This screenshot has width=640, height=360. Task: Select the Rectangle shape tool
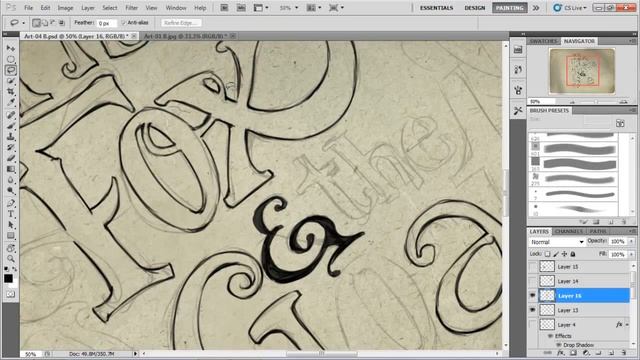pos(11,236)
